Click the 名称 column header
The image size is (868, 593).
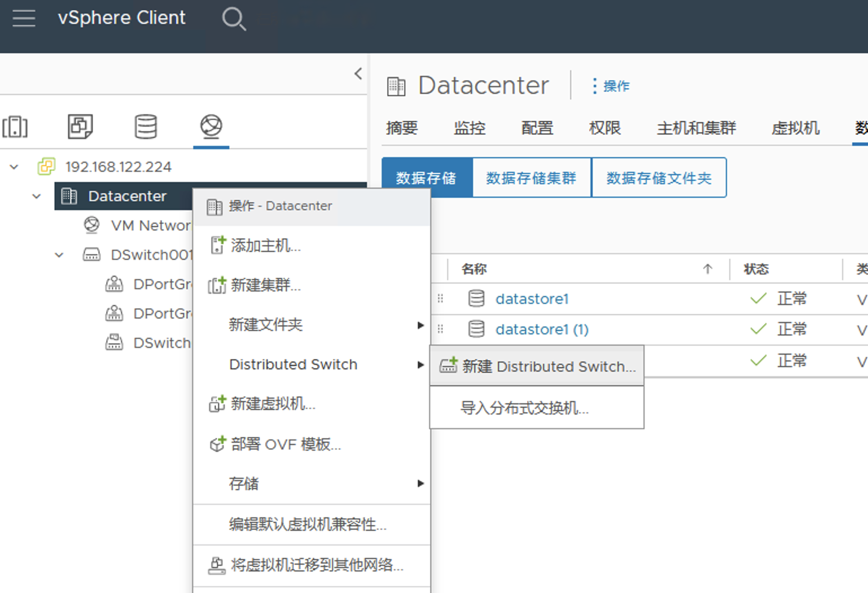coord(474,269)
